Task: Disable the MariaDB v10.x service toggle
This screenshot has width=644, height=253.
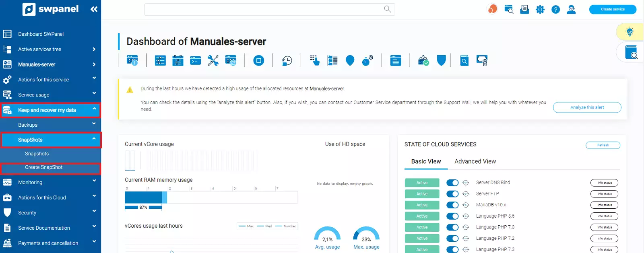Action: point(452,205)
